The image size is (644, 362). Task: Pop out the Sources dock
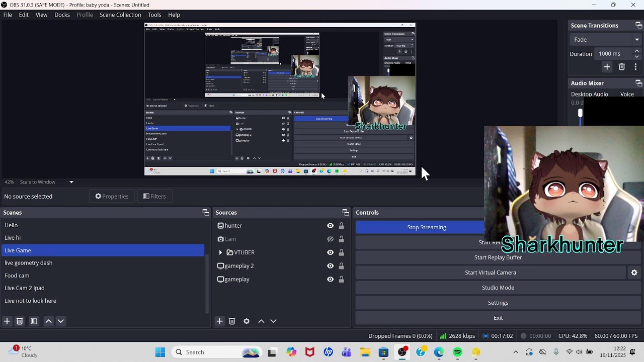[x=345, y=213]
